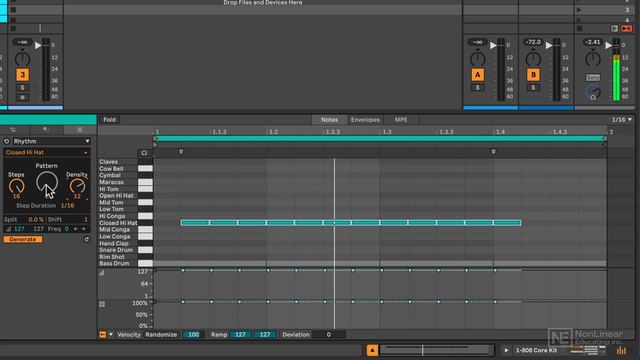
Task: Toggle the Rhythm generator power button
Action: coord(7,141)
